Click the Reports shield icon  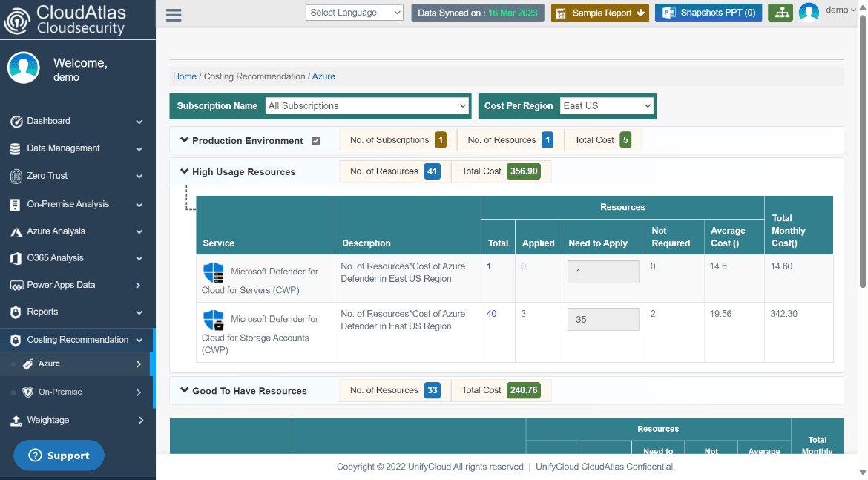pos(16,312)
